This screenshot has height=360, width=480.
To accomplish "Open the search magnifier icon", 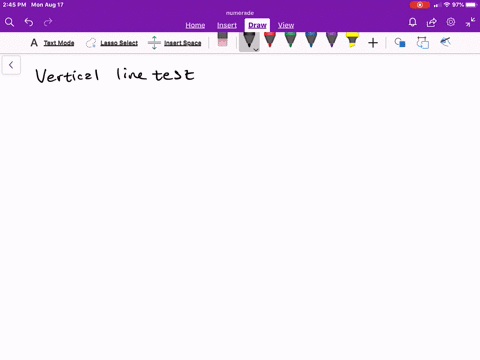I will [x=9, y=22].
